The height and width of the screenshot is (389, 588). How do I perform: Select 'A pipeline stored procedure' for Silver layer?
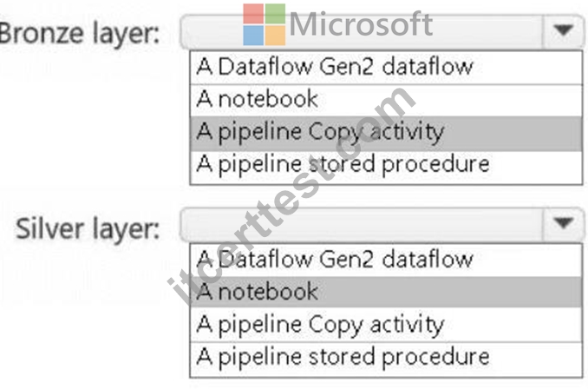(x=386, y=359)
